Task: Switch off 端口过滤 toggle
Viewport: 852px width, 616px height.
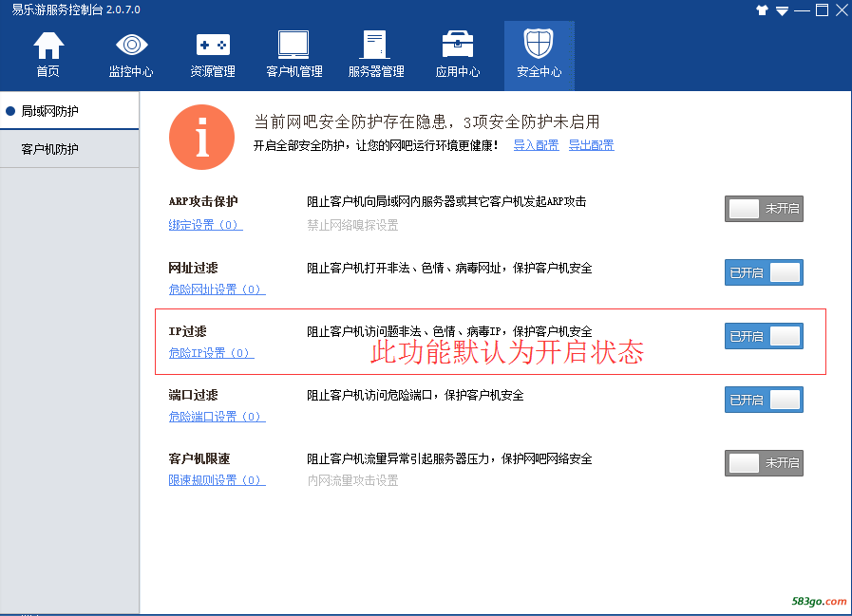Action: [x=764, y=400]
